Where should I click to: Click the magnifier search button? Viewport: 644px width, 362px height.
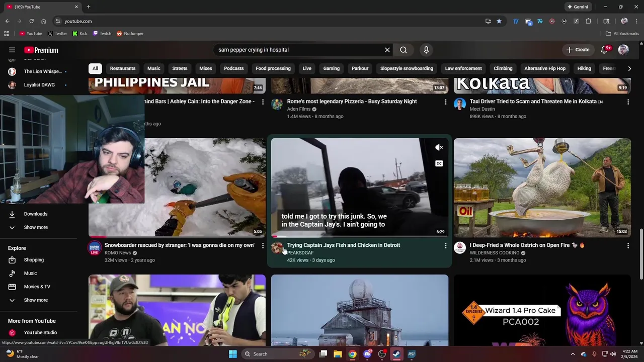click(404, 50)
